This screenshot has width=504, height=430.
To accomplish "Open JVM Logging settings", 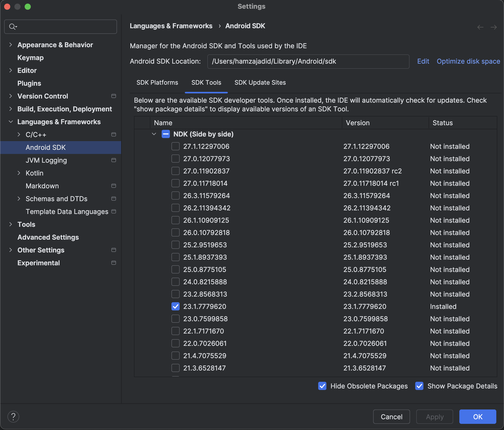I will pos(46,160).
